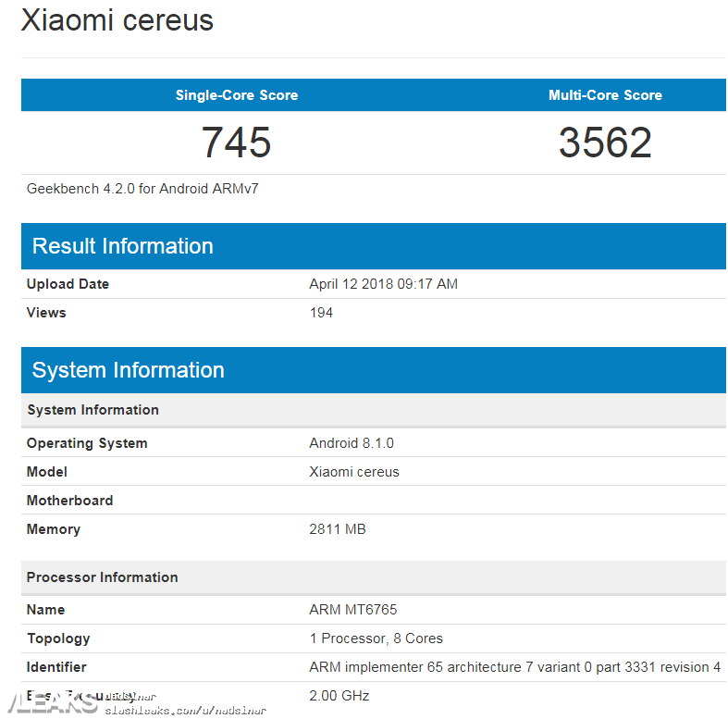
Task: Select '1 Processor, 8 Cores' value
Action: (x=376, y=638)
